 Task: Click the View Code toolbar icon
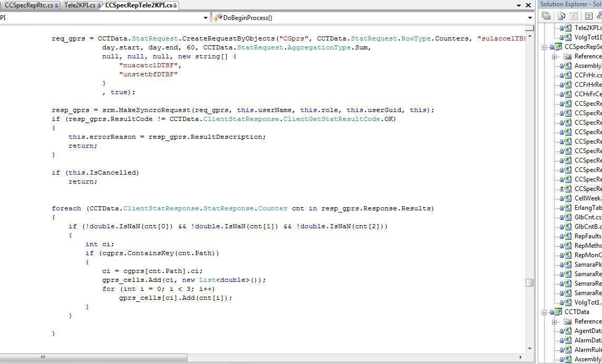[x=589, y=16]
